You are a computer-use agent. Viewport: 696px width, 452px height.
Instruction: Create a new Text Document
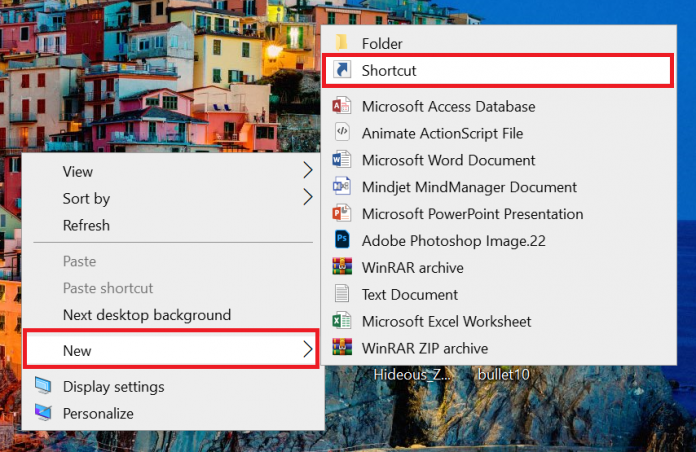[409, 294]
